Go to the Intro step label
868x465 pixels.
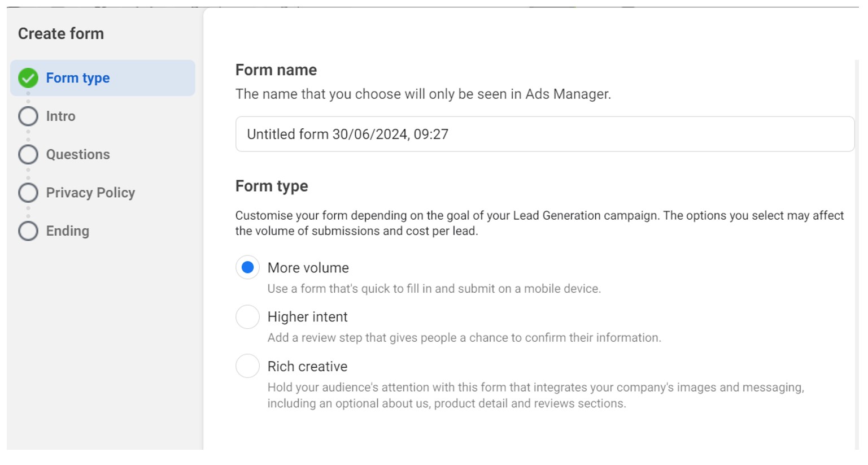[x=60, y=116]
